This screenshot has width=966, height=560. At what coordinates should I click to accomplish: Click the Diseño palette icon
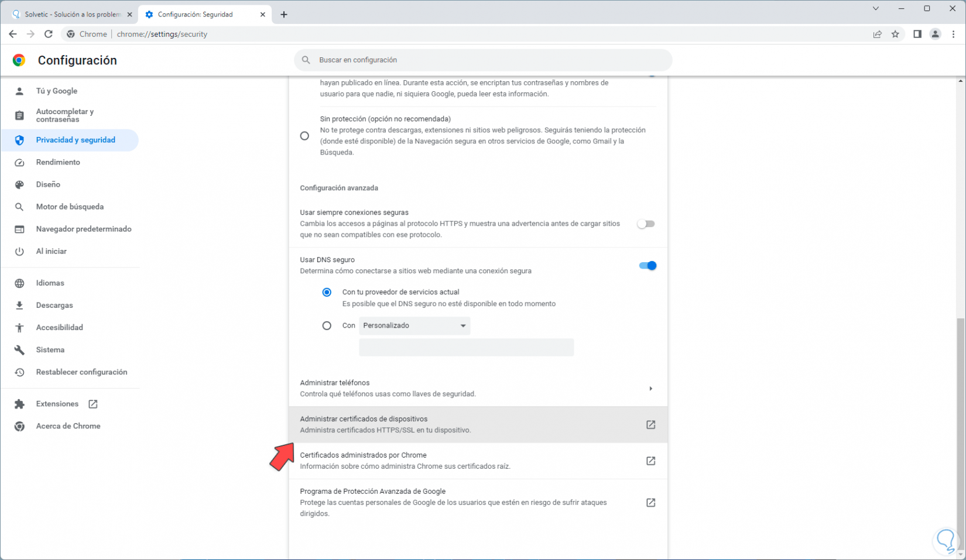tap(19, 185)
